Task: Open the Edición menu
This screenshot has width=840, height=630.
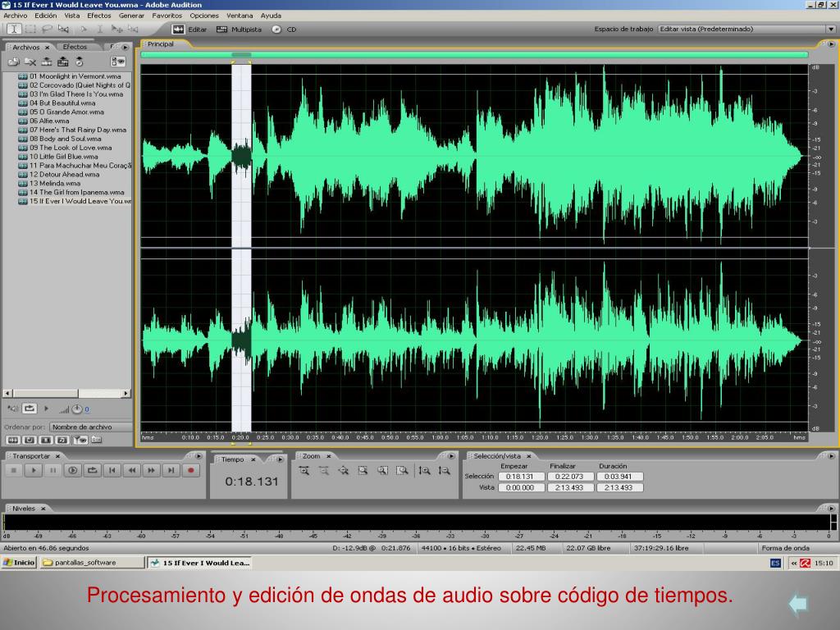Action: click(46, 16)
